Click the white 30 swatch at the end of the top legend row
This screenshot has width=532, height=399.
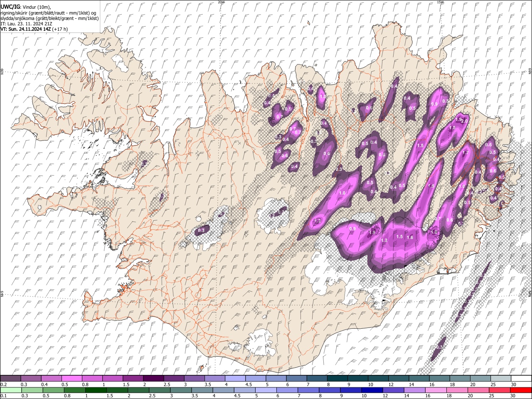point(521,379)
